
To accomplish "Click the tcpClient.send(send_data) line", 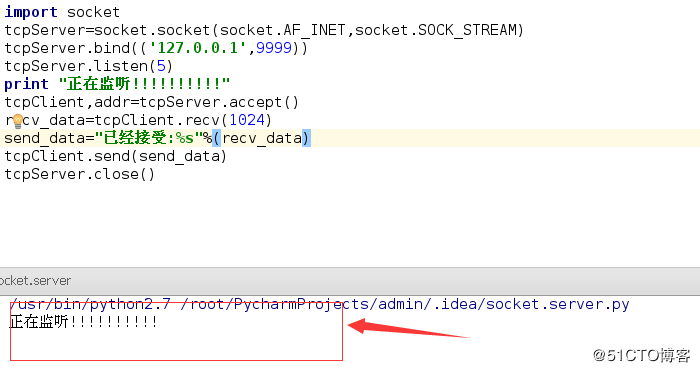I will [116, 156].
